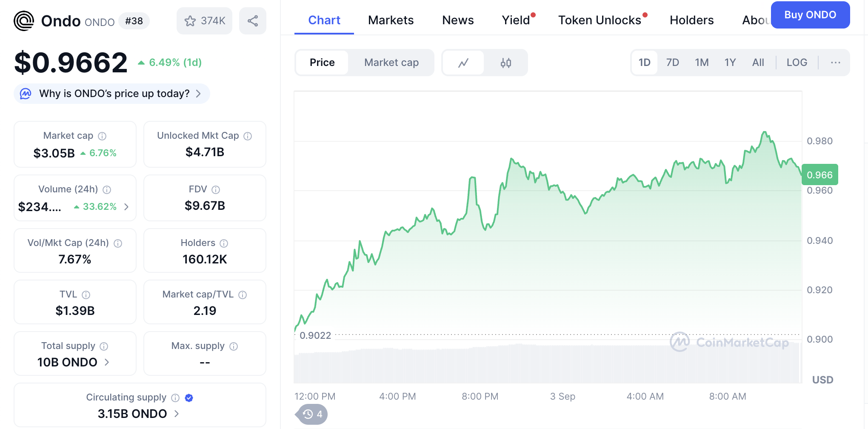
Task: Switch to Token Unlocks tab
Action: [599, 20]
